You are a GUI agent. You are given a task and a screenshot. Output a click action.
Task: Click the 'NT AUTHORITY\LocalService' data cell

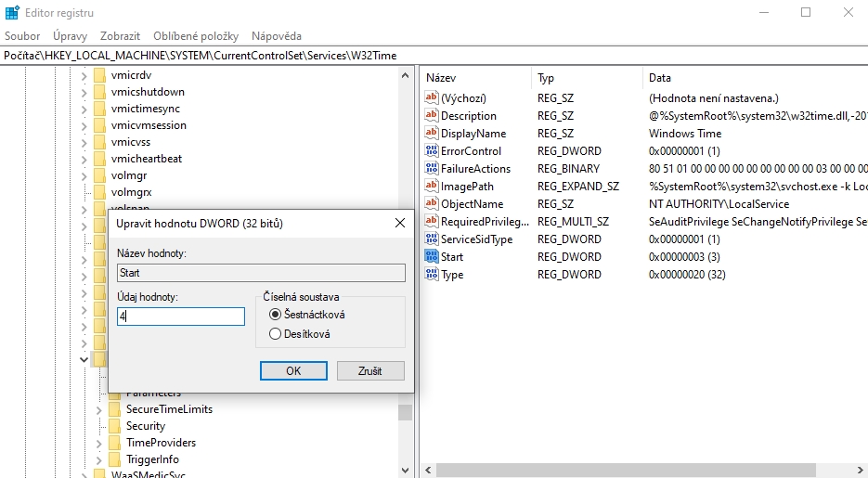(x=719, y=203)
